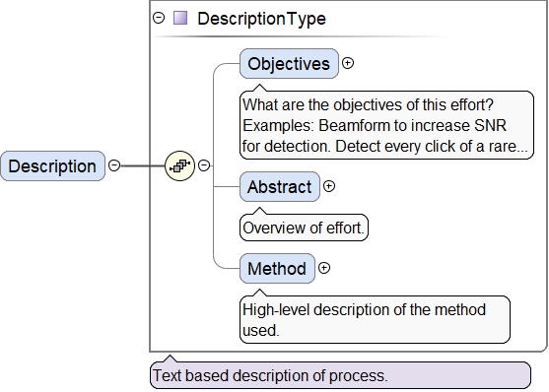Expand the Objectives element
549x392 pixels.
click(348, 63)
